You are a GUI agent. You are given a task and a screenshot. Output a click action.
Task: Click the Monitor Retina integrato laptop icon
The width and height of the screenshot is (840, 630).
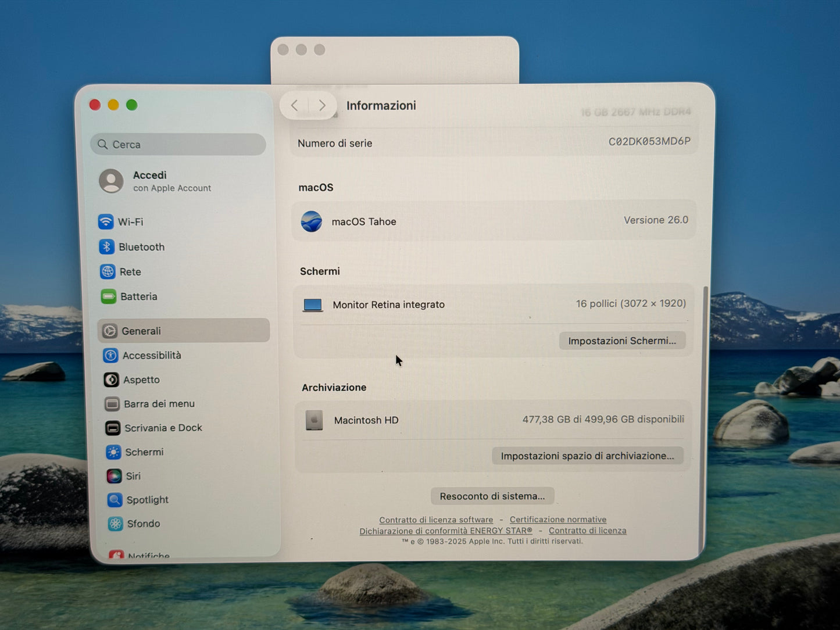pos(313,305)
